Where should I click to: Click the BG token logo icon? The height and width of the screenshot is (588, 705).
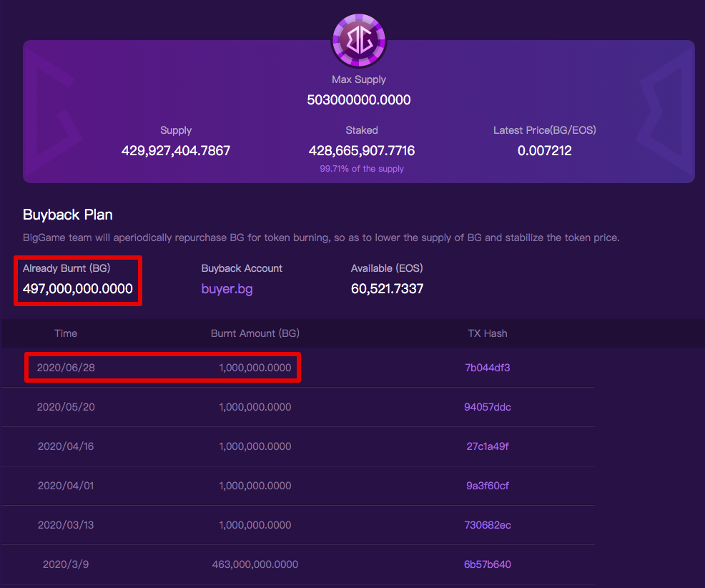pyautogui.click(x=359, y=41)
